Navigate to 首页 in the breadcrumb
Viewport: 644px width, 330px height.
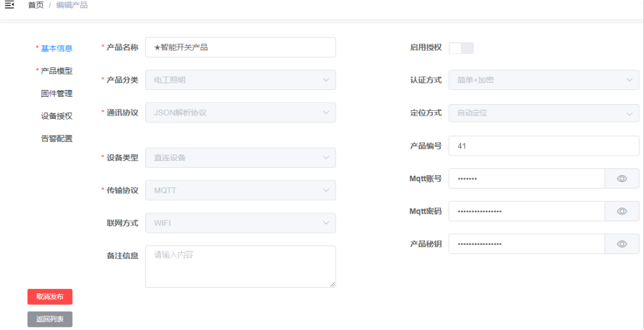click(x=36, y=5)
